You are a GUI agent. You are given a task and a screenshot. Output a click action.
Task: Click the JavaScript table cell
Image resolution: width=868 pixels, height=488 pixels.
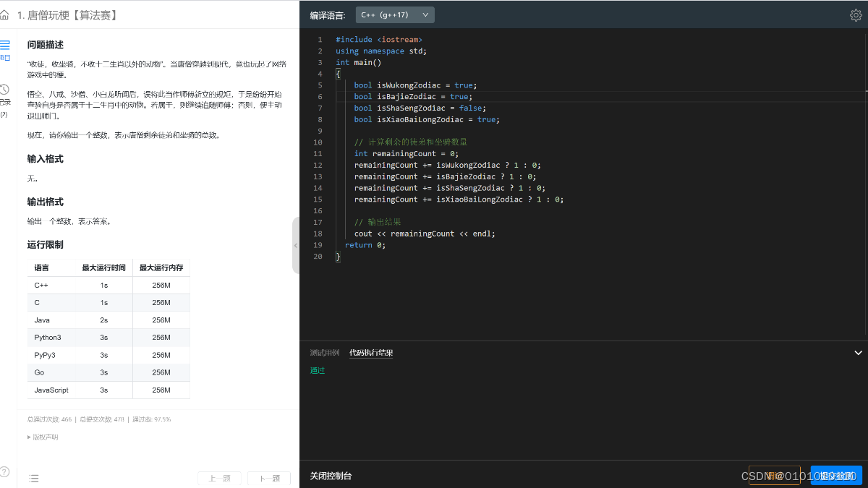51,390
